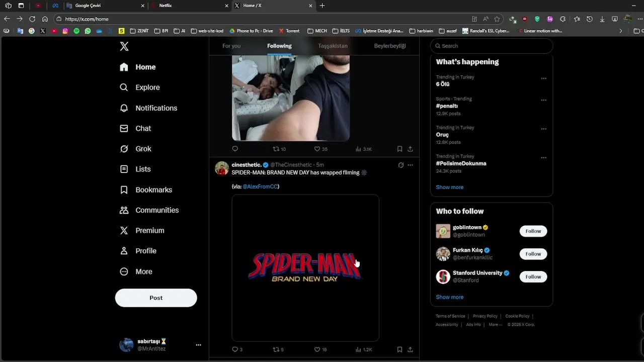Open options for the 6 Ölü trend
This screenshot has height=362, width=644.
[x=543, y=78]
